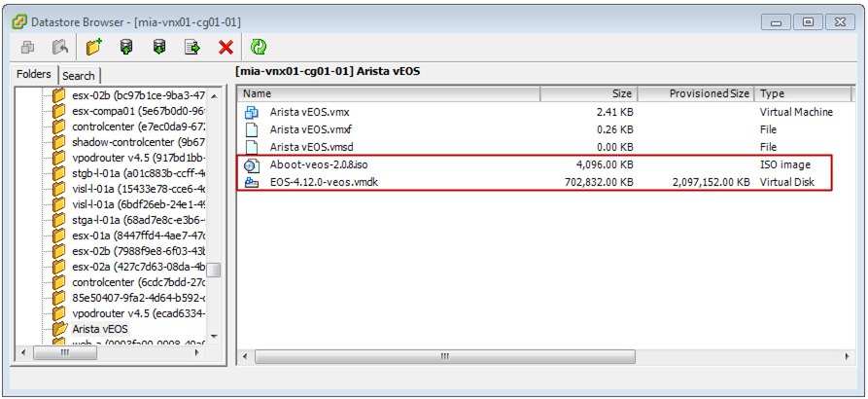Click the open folder icon for Arista vEOS
This screenshot has height=399, width=868.
(x=59, y=329)
